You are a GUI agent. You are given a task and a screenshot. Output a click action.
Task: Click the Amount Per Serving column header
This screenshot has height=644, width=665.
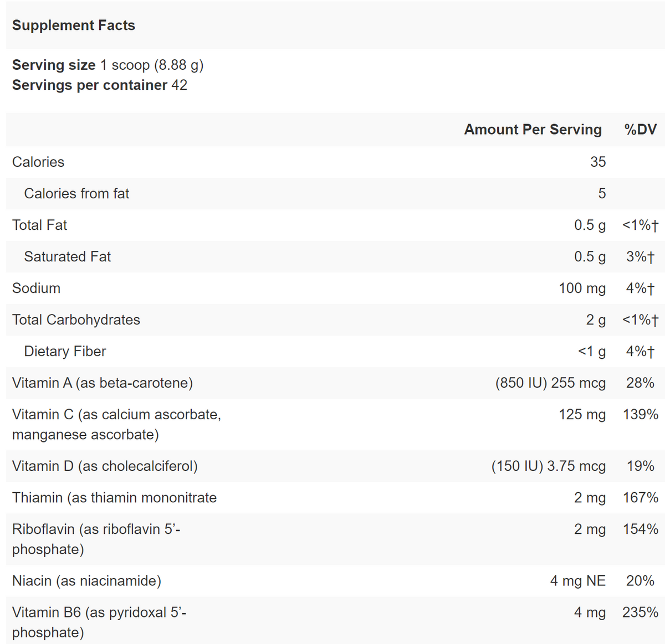tap(533, 130)
